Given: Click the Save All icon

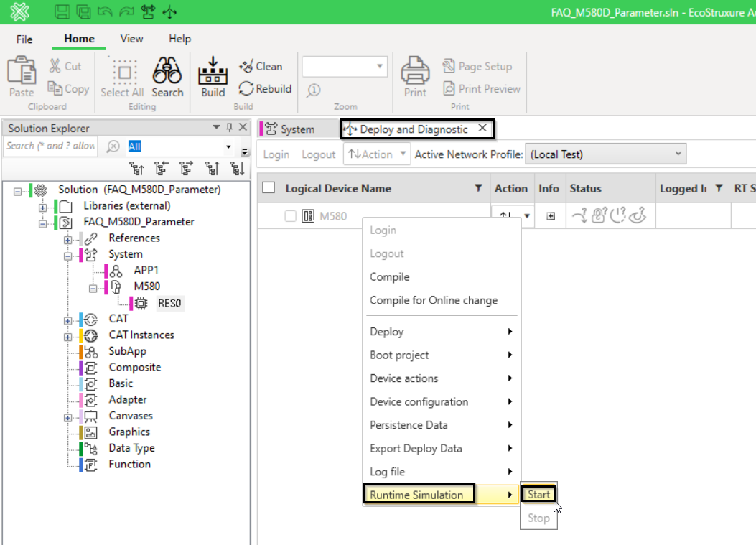Looking at the screenshot, I should (x=83, y=11).
